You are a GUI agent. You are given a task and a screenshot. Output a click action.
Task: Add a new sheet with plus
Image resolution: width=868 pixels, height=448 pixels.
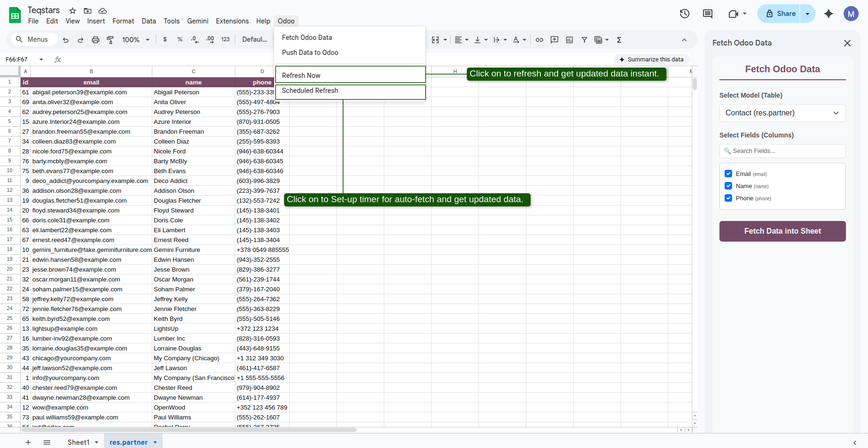tap(28, 442)
